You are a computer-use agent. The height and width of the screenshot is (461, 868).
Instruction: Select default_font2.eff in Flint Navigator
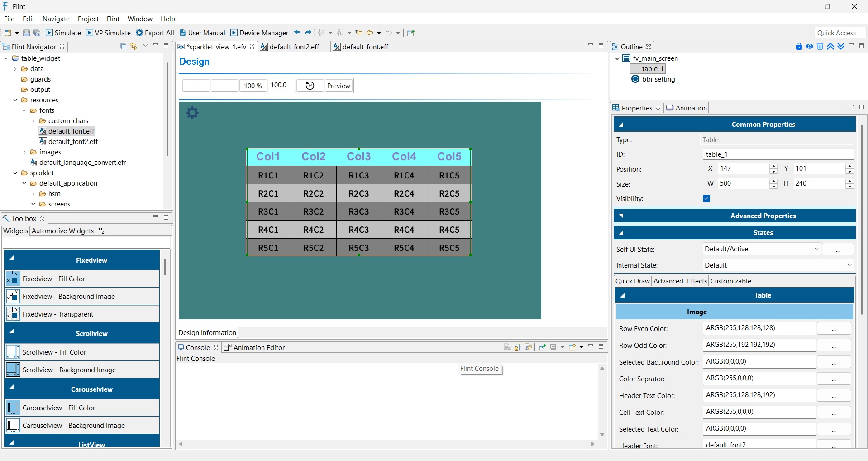[73, 142]
